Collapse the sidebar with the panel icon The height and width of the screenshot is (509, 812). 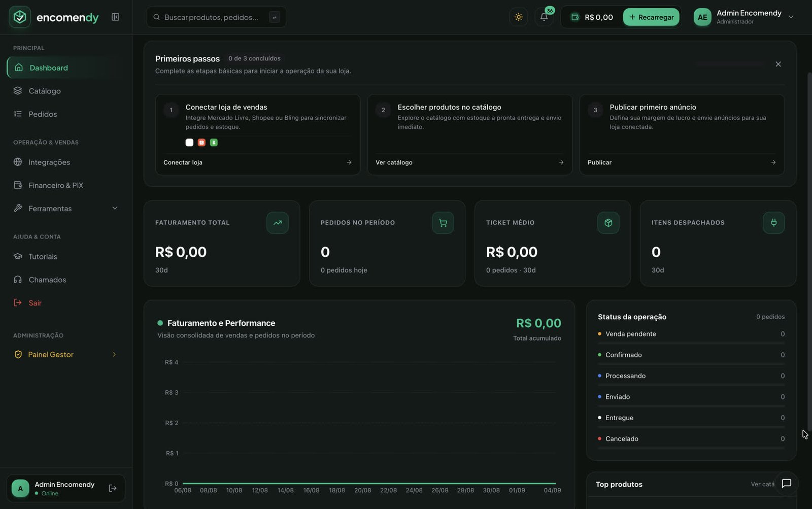[115, 17]
